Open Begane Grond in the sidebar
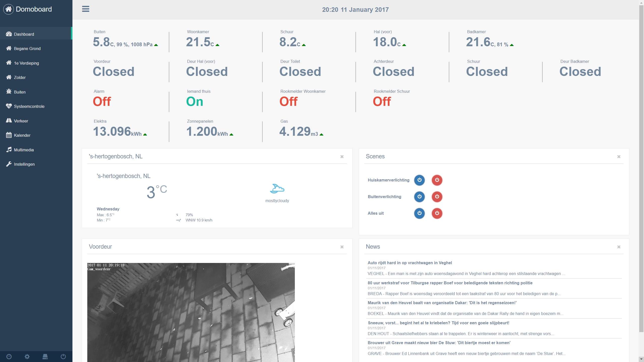The image size is (644, 362). tap(36, 49)
